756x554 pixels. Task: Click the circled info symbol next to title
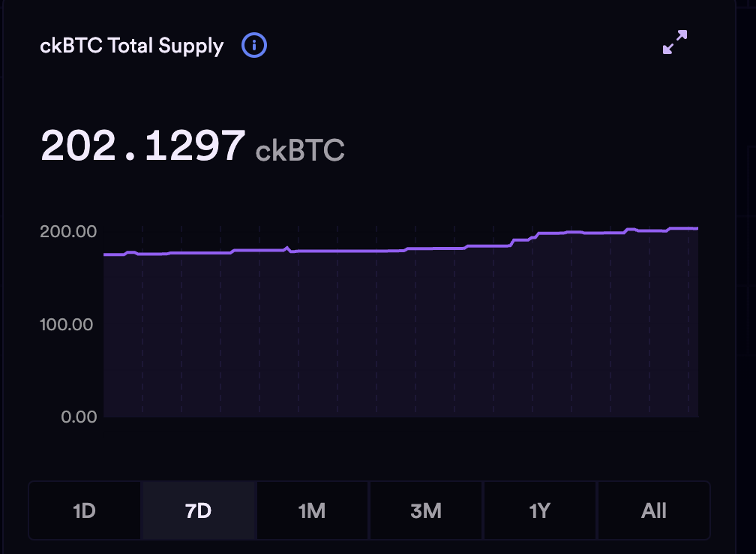point(254,45)
